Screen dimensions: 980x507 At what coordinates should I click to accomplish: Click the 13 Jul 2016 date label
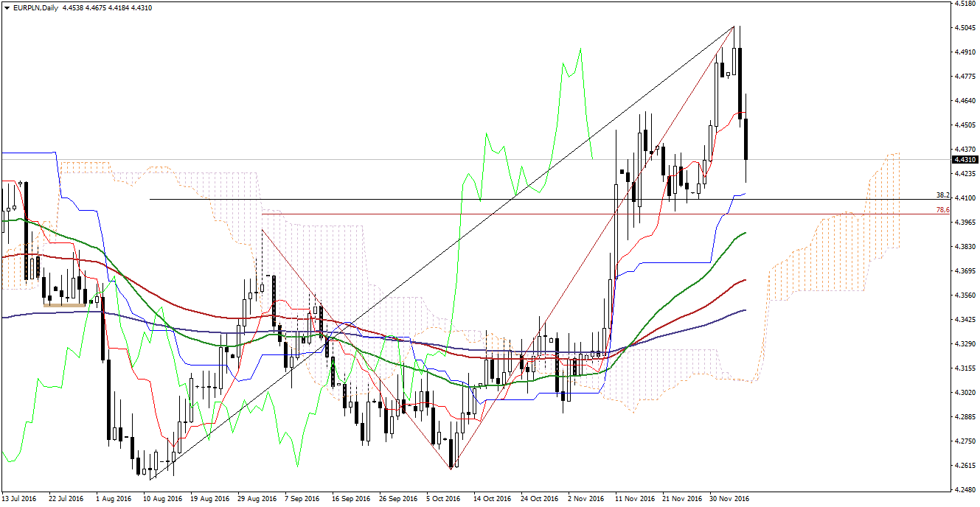(x=19, y=499)
